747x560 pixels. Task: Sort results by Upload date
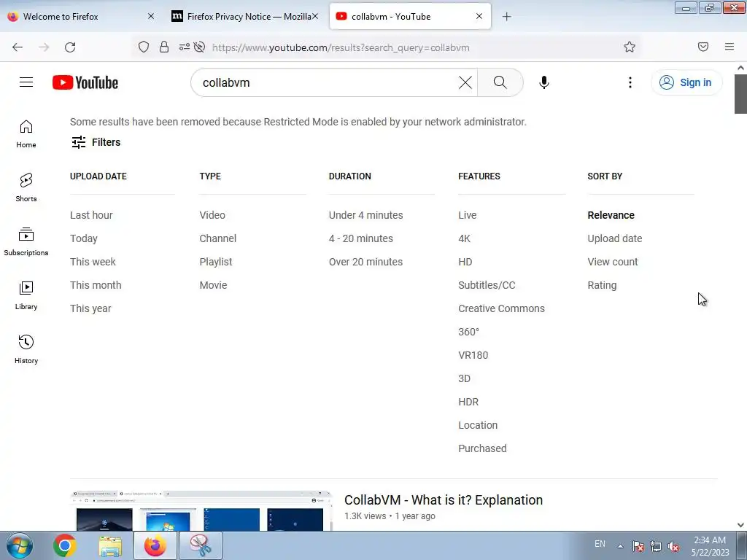(x=614, y=238)
